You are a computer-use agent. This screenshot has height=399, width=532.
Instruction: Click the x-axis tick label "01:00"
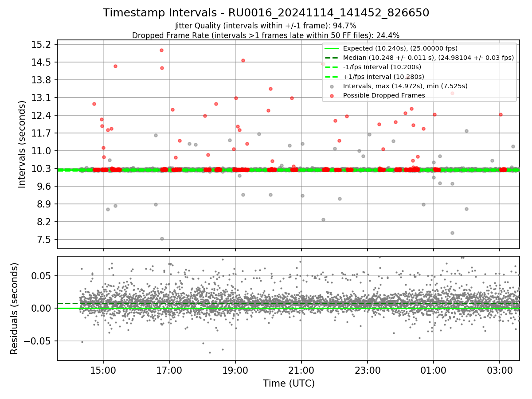coord(434,372)
